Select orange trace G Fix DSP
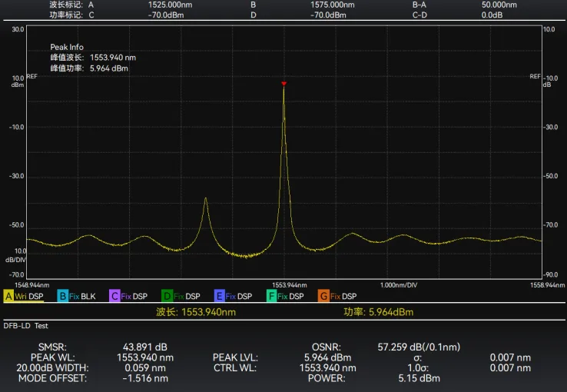Image resolution: width=567 pixels, height=392 pixels. point(337,296)
